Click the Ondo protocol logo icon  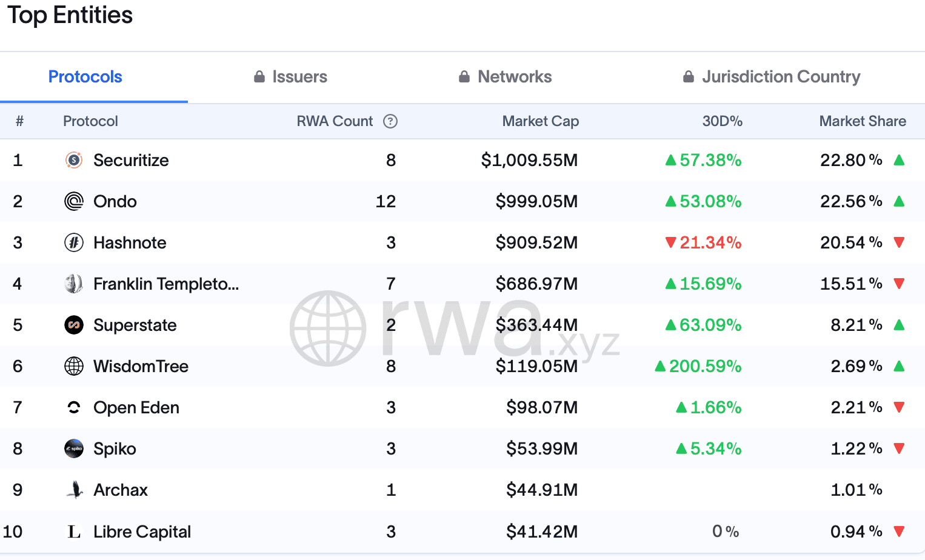click(74, 201)
